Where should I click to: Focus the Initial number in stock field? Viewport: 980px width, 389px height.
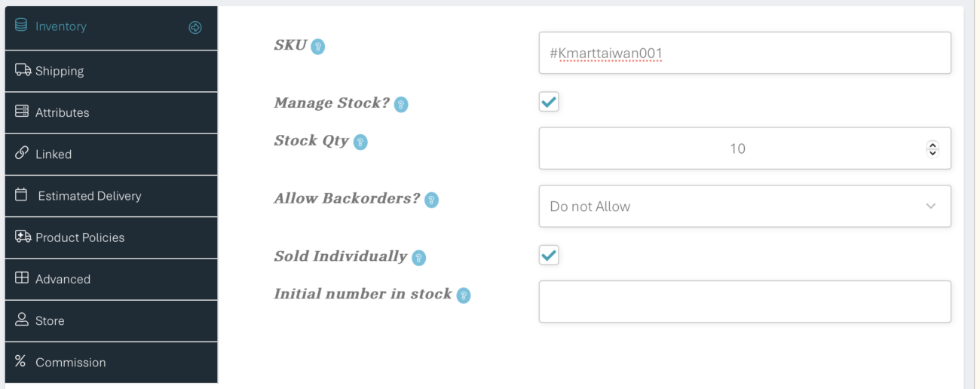coord(745,302)
